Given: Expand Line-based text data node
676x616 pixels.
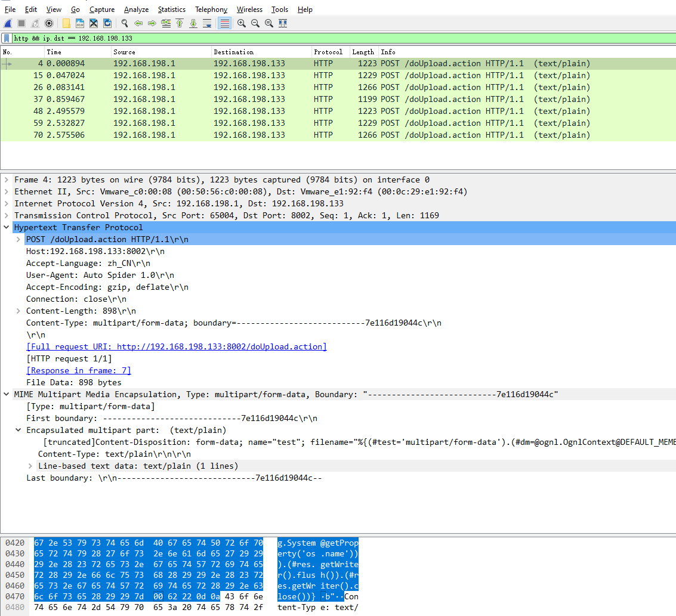Looking at the screenshot, I should click(30, 466).
